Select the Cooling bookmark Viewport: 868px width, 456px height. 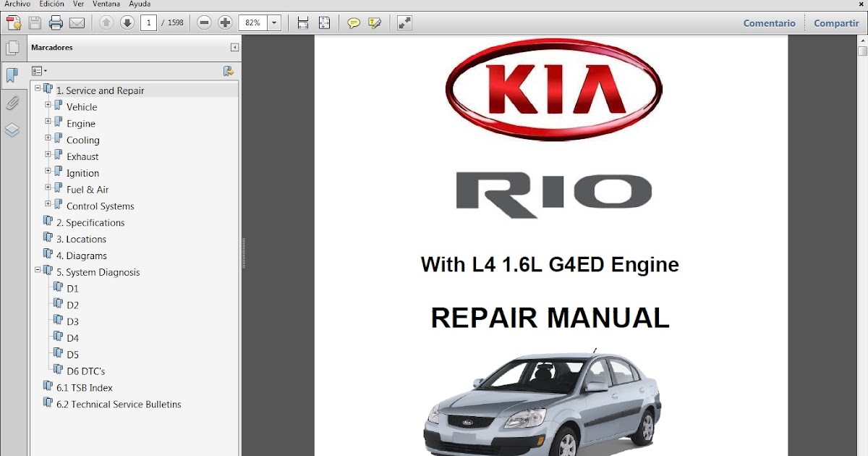coord(83,140)
